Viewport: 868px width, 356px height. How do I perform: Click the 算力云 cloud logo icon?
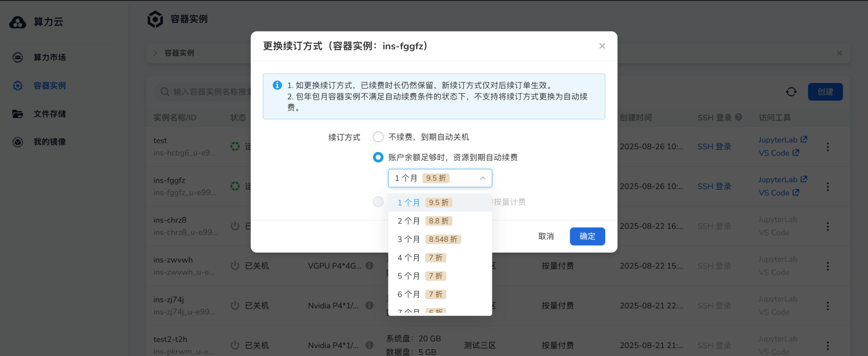[18, 22]
